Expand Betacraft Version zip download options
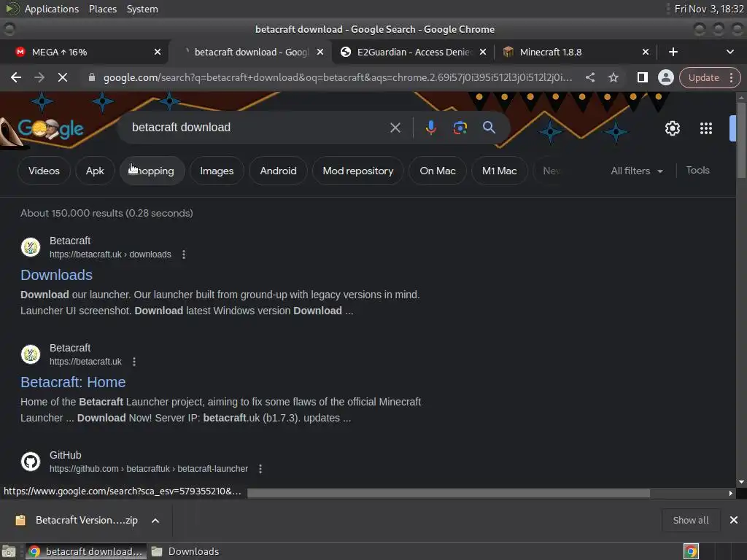Viewport: 747px width, 560px height. [155, 521]
